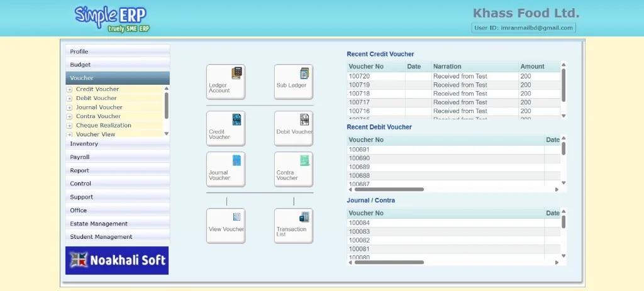Screen dimensions: 644x291
Task: Open the Ledger Account tile
Action: pyautogui.click(x=226, y=82)
